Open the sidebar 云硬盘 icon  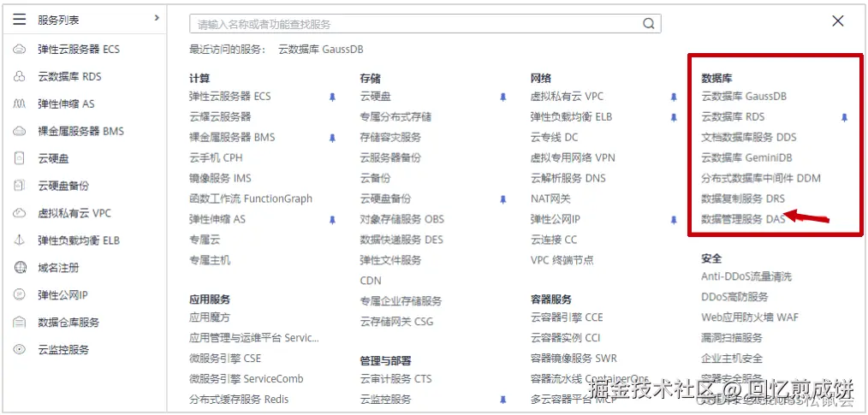[x=20, y=158]
